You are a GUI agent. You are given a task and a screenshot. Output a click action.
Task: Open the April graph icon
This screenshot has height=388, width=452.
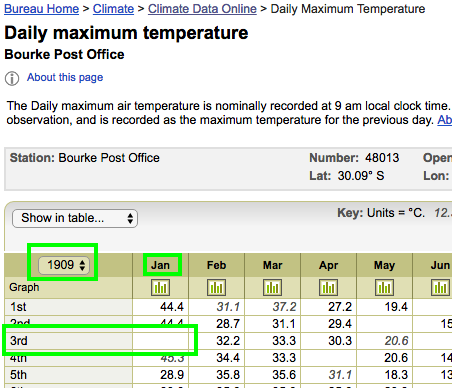pos(328,288)
